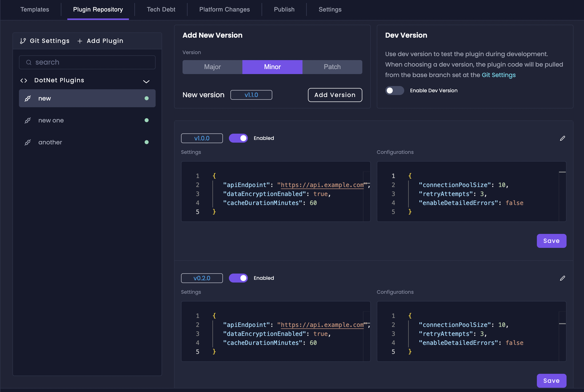Click the pencil edit icon for v0.2.0

562,278
